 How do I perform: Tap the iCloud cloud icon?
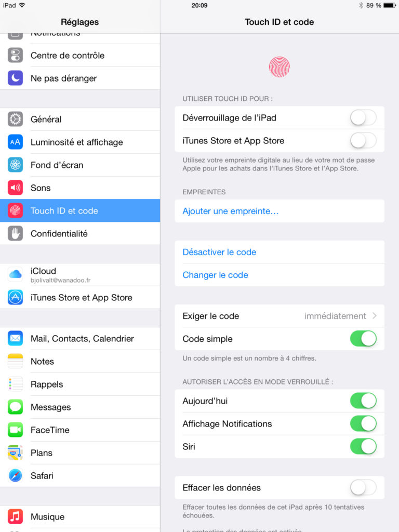click(15, 274)
